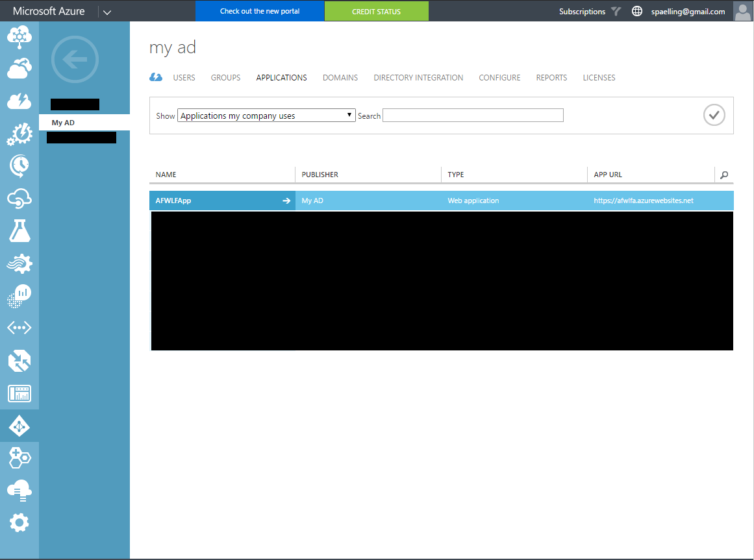Click the Web application type cell
The width and height of the screenshot is (754, 560).
(x=473, y=201)
